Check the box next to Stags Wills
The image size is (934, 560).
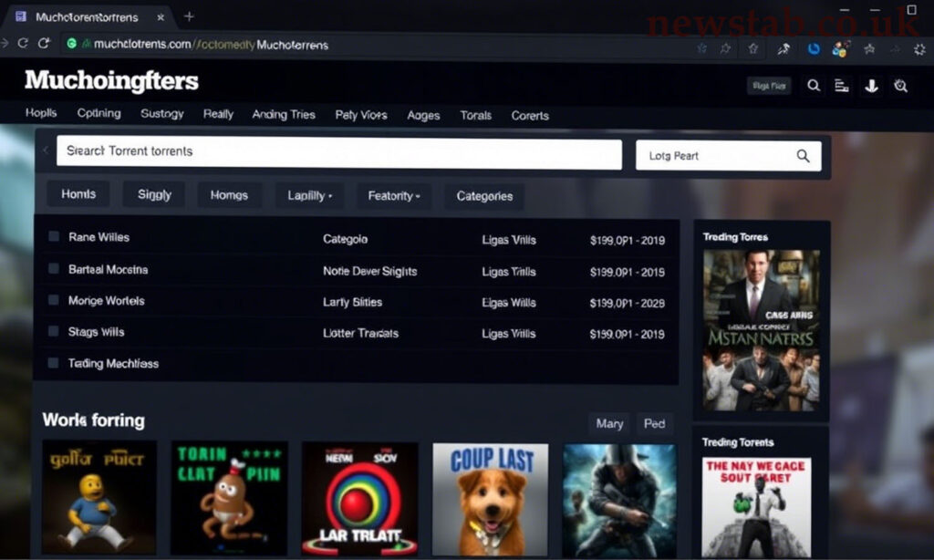(x=54, y=332)
